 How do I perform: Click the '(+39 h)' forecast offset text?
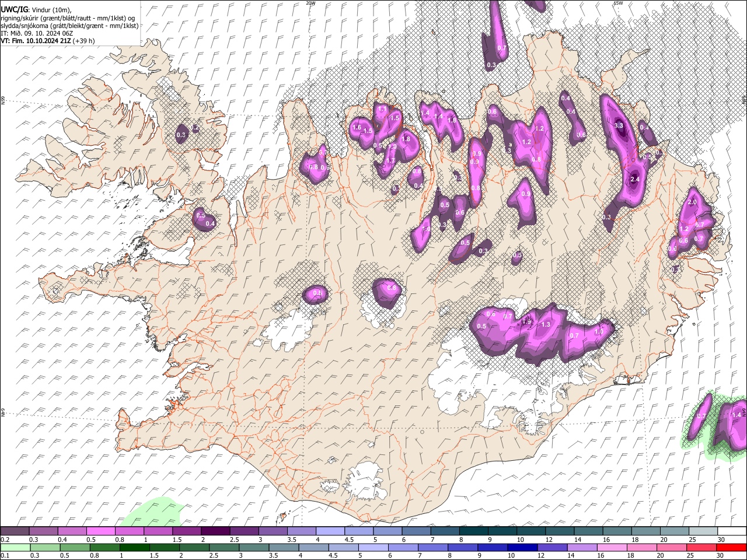point(85,41)
